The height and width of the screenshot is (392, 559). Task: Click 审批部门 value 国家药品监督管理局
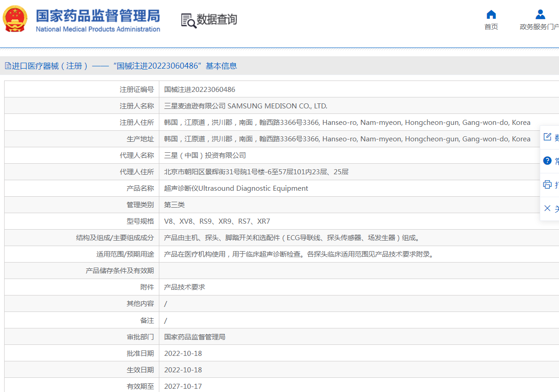[195, 337]
